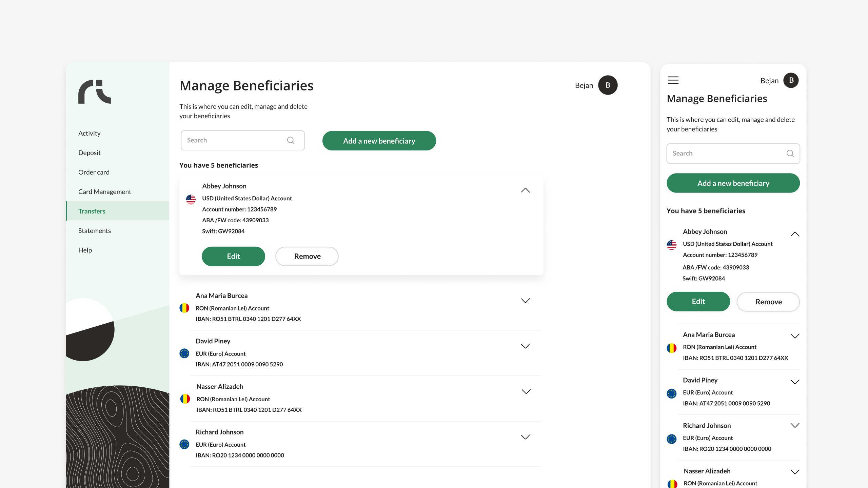Image resolution: width=868 pixels, height=488 pixels.
Task: Open the Activity page from the sidebar
Action: click(89, 133)
